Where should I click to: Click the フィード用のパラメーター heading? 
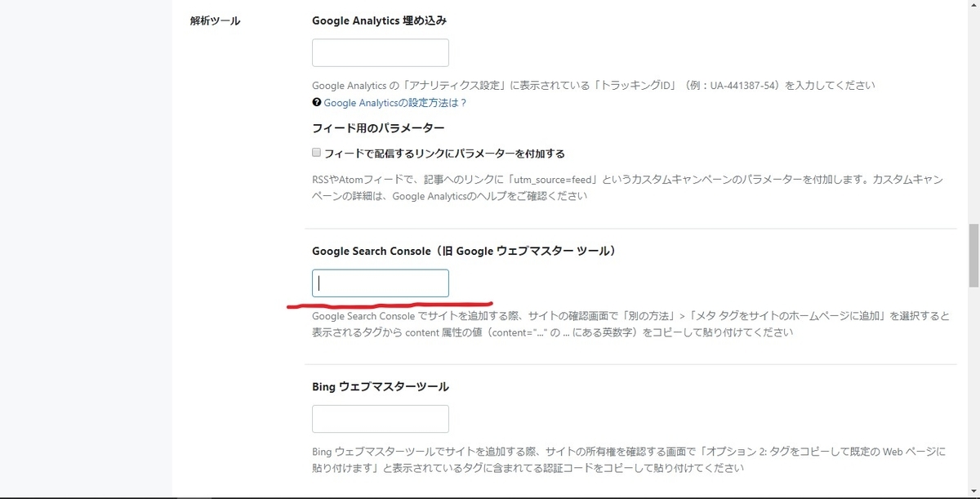pyautogui.click(x=378, y=128)
